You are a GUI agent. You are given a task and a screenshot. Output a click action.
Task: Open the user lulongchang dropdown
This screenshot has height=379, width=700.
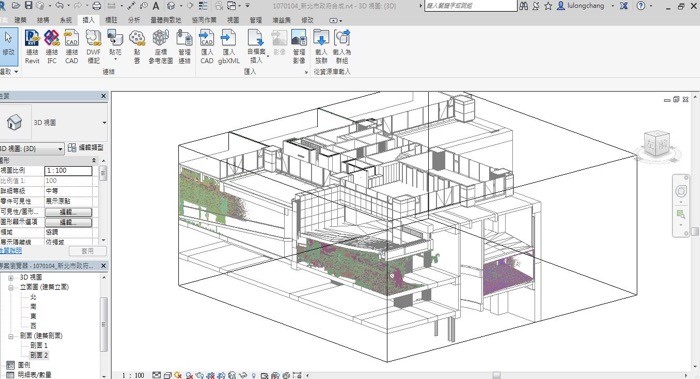point(612,6)
